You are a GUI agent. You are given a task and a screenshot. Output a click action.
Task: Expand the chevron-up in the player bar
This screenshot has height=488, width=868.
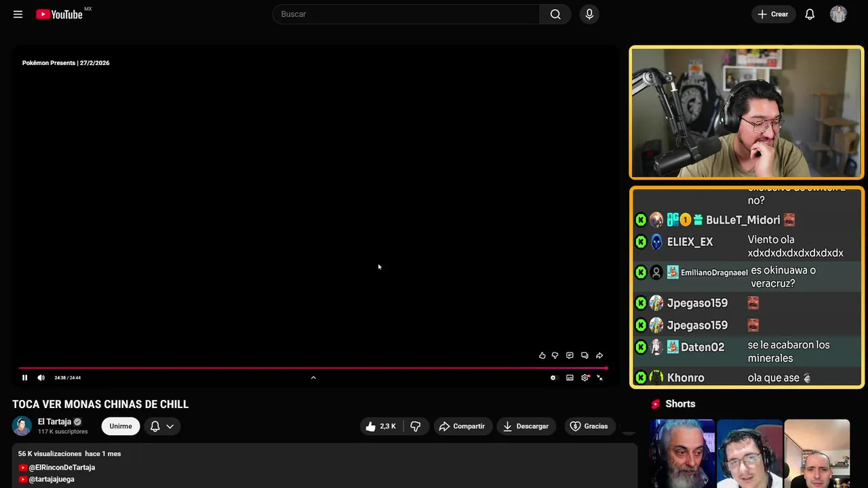click(313, 378)
